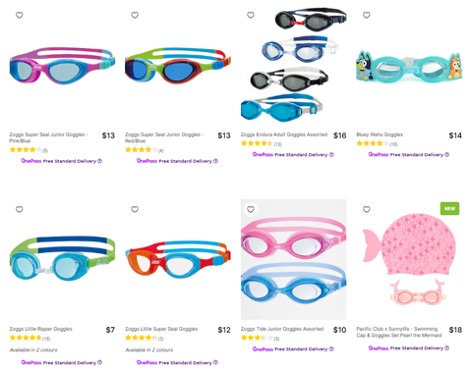Screen dimensions: 468x372
Task: Open the Zoggs Little Ripper Goggles product image
Action: [62, 258]
